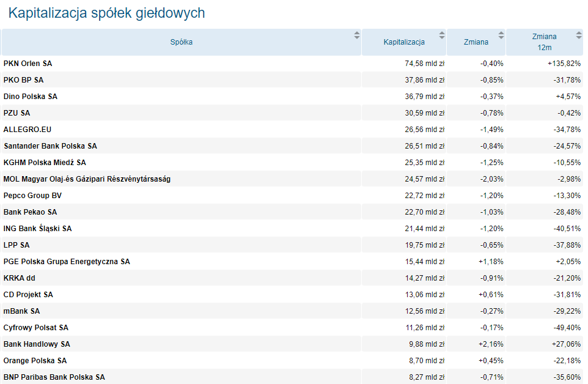The width and height of the screenshot is (588, 384).
Task: Click the Zmiana header label
Action: pyautogui.click(x=476, y=42)
